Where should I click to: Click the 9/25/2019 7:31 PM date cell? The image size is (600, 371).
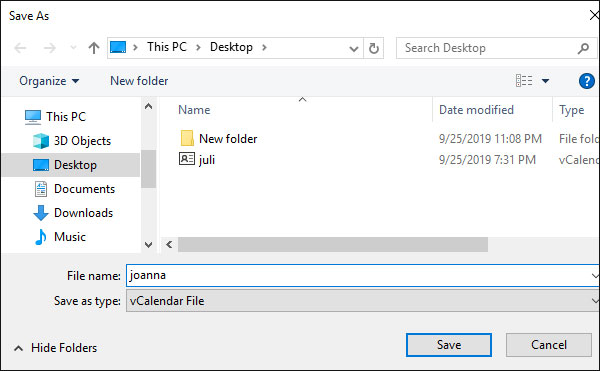coord(487,159)
